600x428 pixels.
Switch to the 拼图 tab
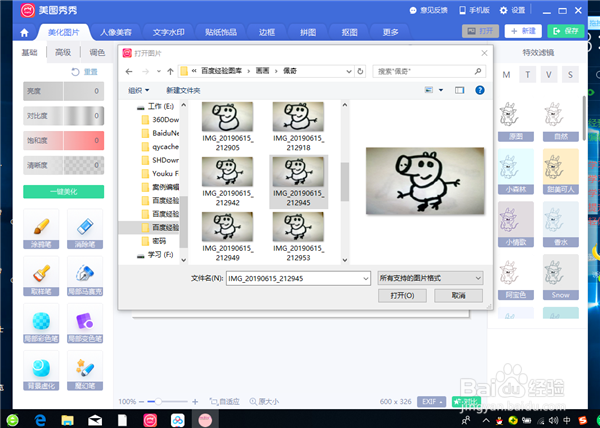click(308, 33)
